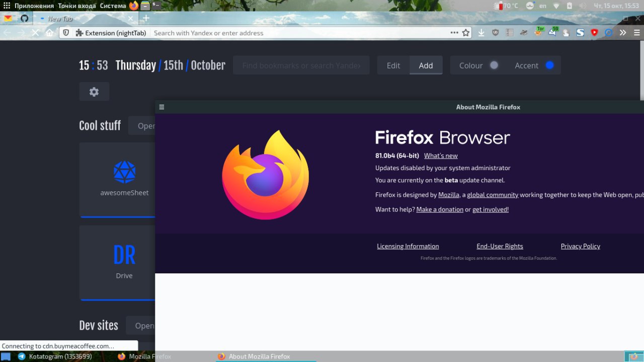Open the Система menu
Viewport: 644px width, 362px height.
point(113,6)
